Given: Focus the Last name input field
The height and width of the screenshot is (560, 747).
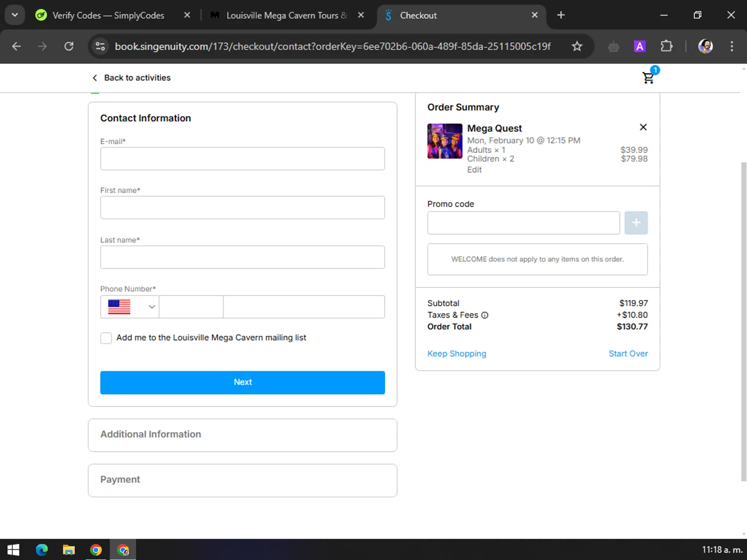Looking at the screenshot, I should click(x=243, y=257).
